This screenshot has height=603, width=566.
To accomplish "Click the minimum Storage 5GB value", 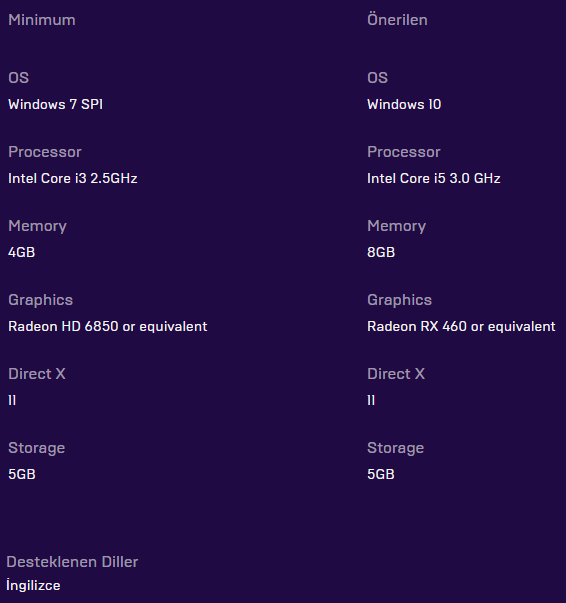I will tap(22, 474).
